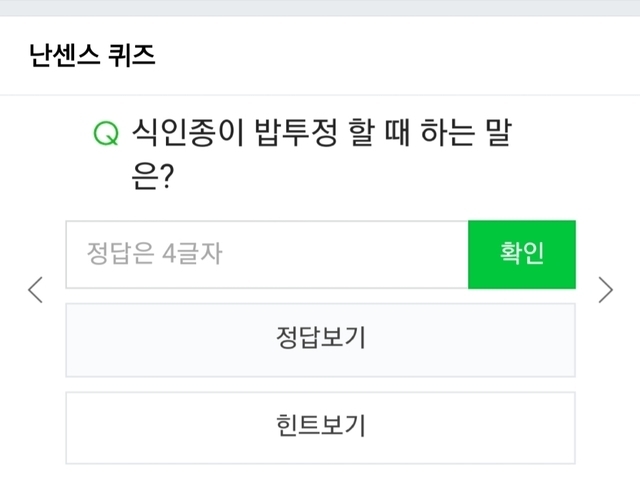Select the Q mark before the question
640x486 pixels.
105,133
